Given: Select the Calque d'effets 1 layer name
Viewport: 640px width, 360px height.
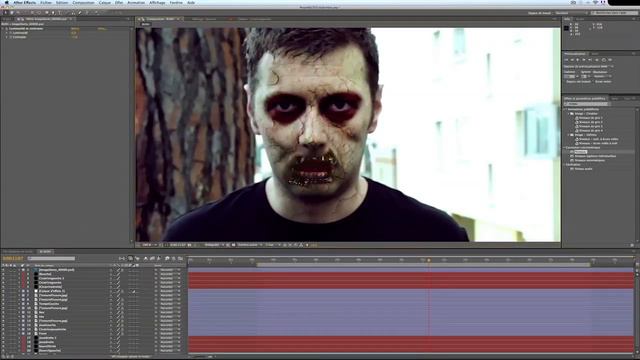Looking at the screenshot, I should [x=52, y=291].
